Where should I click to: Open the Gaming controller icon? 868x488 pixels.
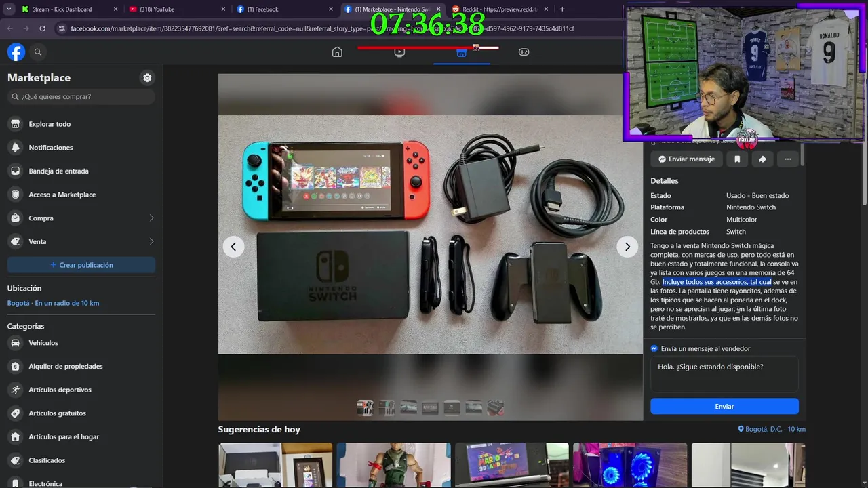point(524,52)
